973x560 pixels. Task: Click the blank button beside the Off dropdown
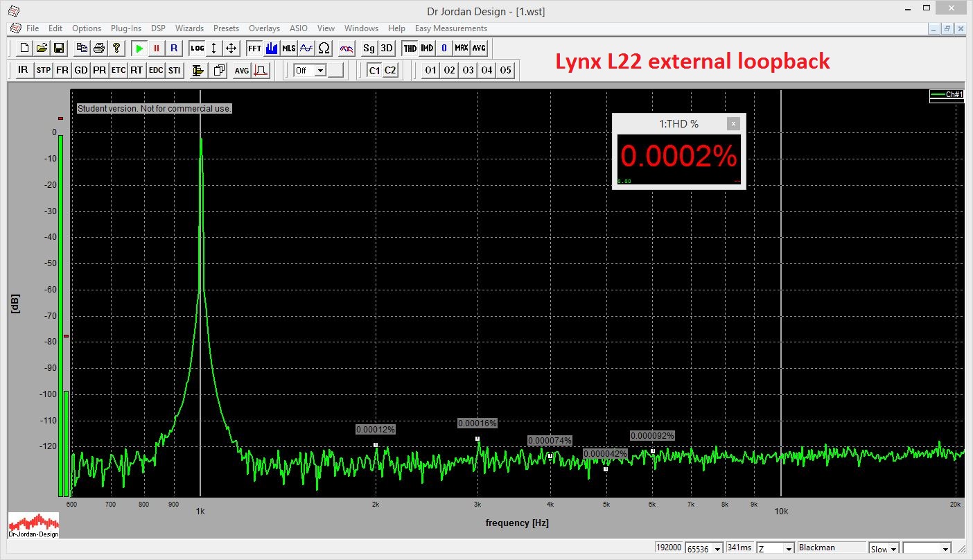point(335,70)
